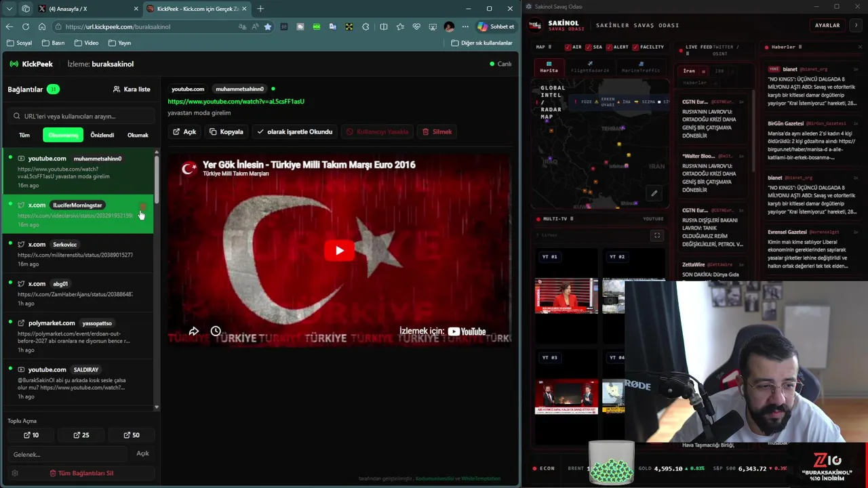Open the green youtube.com/watch link

pos(236,101)
